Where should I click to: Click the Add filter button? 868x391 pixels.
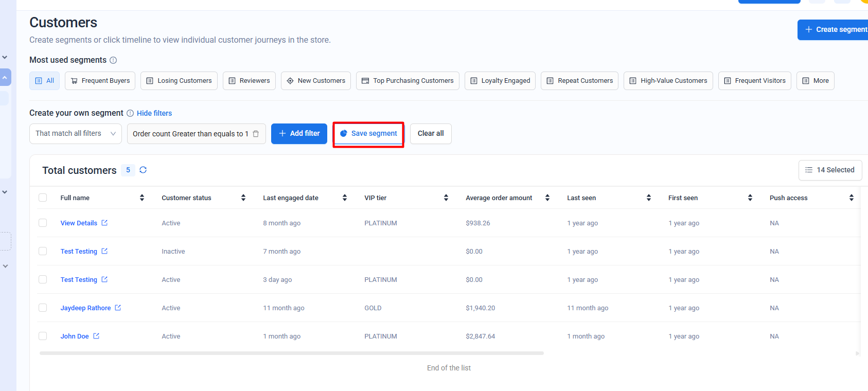pyautogui.click(x=299, y=134)
